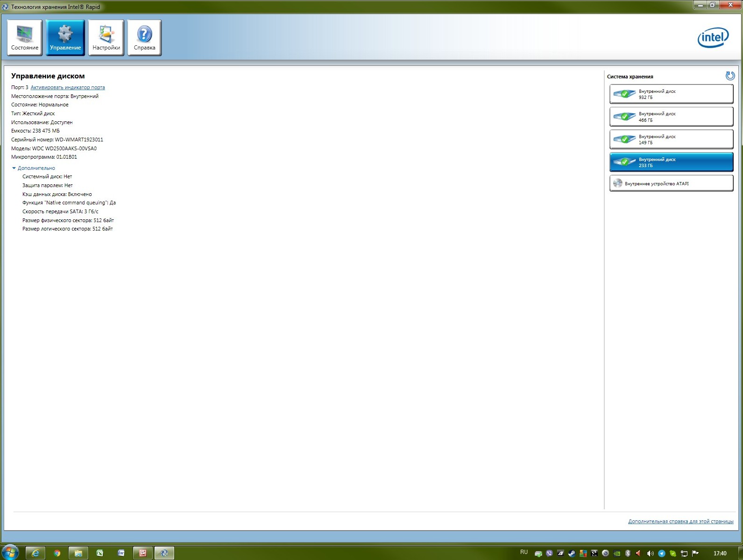Click the green checkmark shield tray icon
Screen dimensions: 743x560
tap(673, 553)
